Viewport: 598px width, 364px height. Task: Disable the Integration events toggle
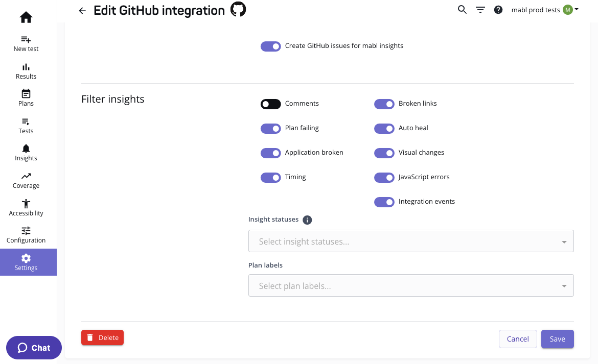coord(384,202)
